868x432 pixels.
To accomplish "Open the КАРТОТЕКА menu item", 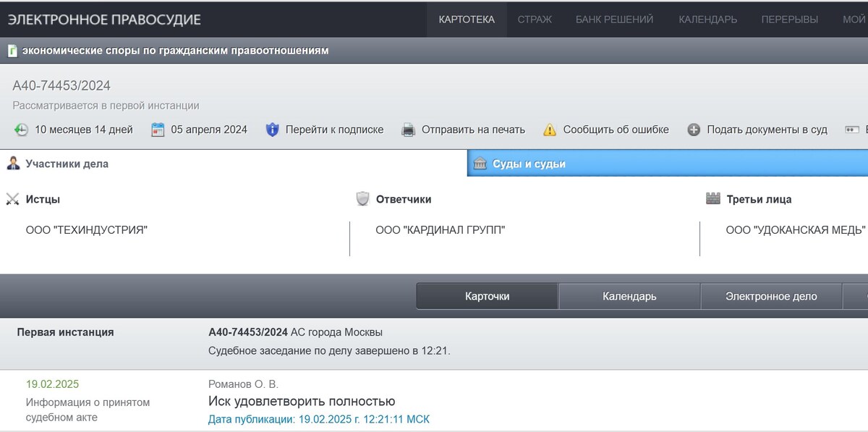I will click(467, 20).
